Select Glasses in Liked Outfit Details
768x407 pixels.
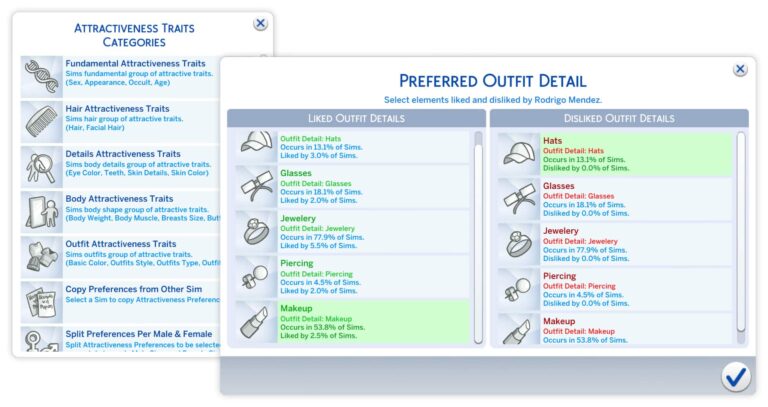[370, 186]
